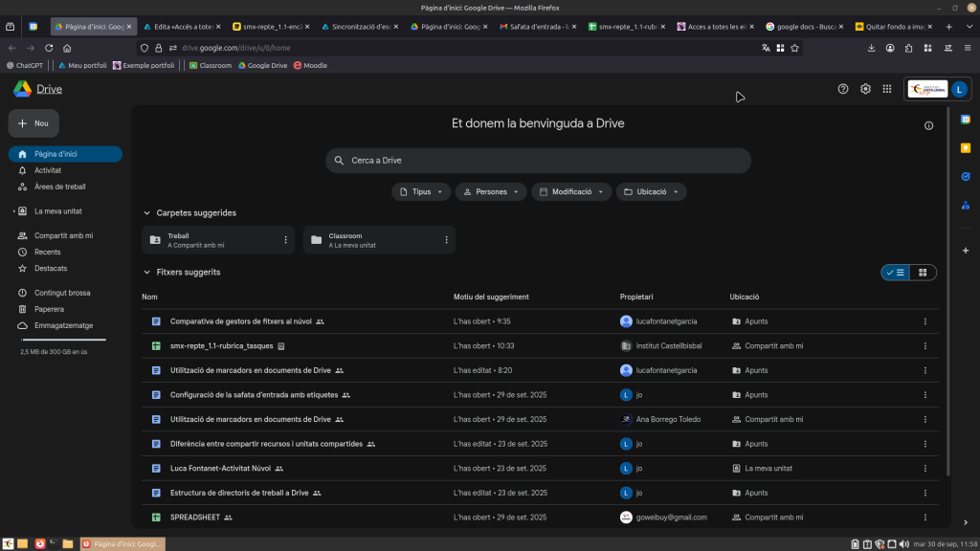Go to Compartit amb mi section
Viewport: 980px width, 551px height.
(63, 235)
